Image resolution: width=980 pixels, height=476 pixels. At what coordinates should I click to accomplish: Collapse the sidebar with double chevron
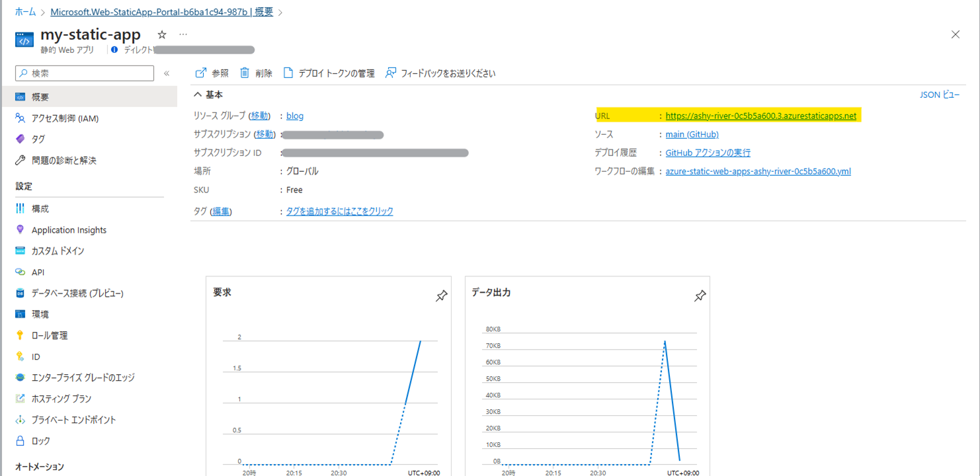(x=167, y=73)
